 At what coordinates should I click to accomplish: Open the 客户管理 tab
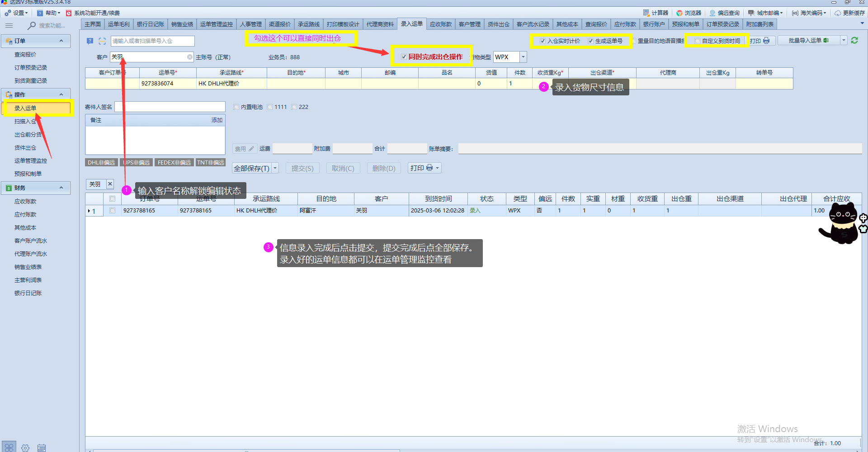pyautogui.click(x=469, y=24)
